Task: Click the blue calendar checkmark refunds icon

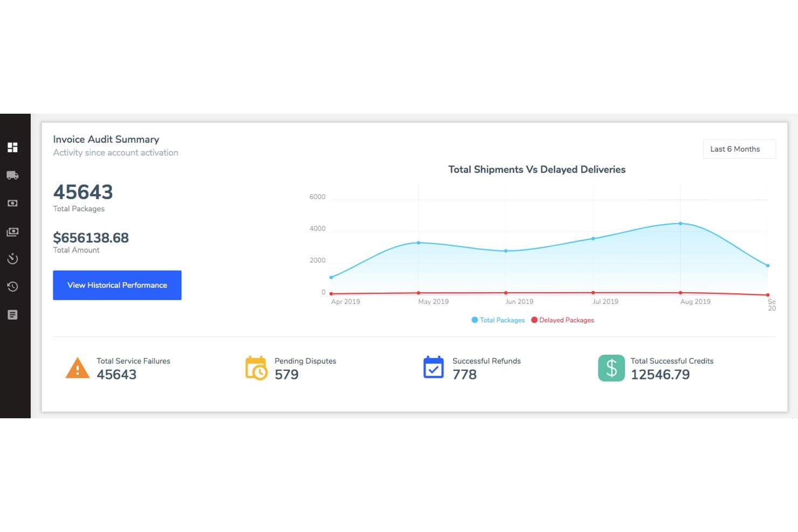Action: pos(434,367)
